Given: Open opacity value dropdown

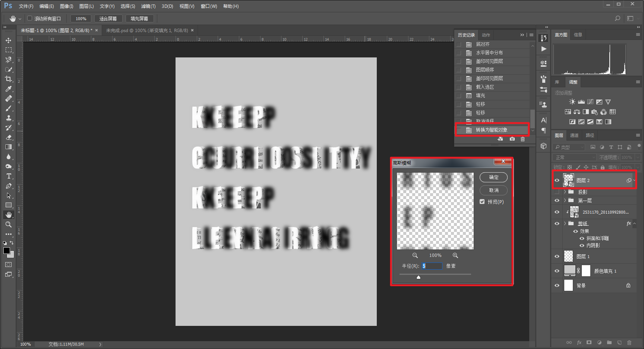Looking at the screenshot, I should [638, 157].
